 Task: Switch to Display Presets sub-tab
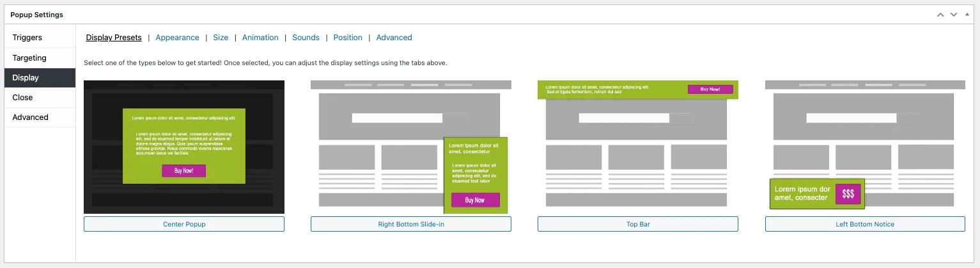[x=114, y=38]
